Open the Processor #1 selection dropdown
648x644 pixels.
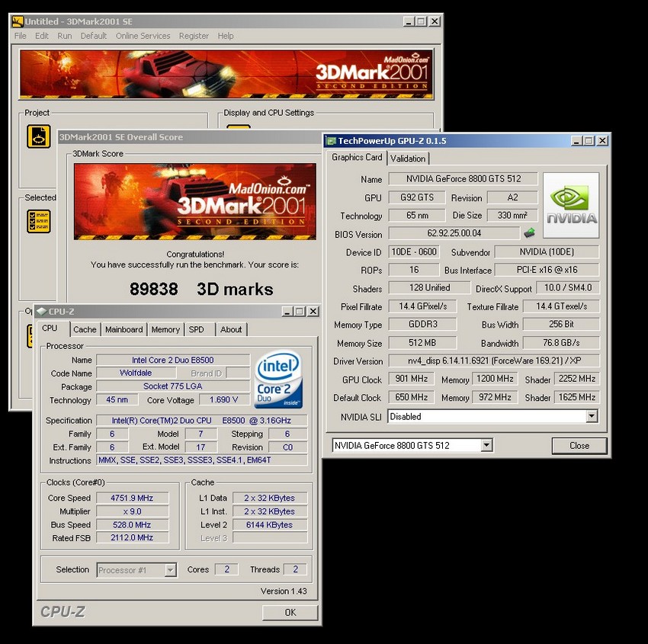170,570
